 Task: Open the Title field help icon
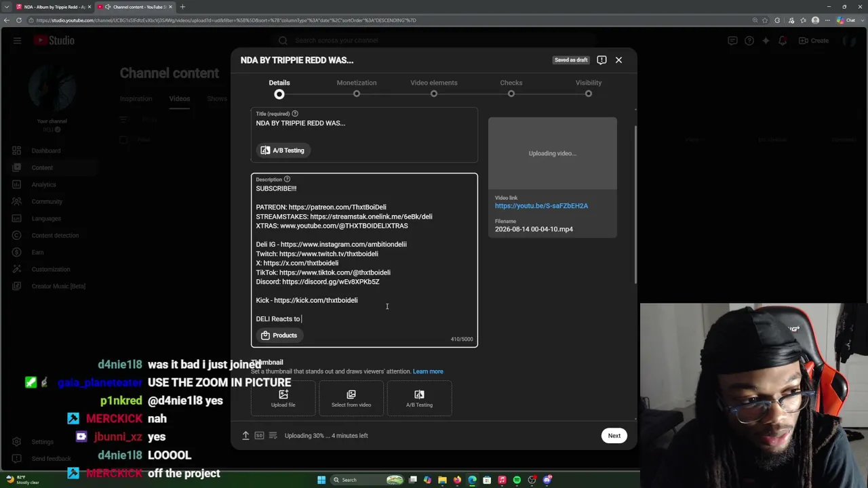point(295,114)
